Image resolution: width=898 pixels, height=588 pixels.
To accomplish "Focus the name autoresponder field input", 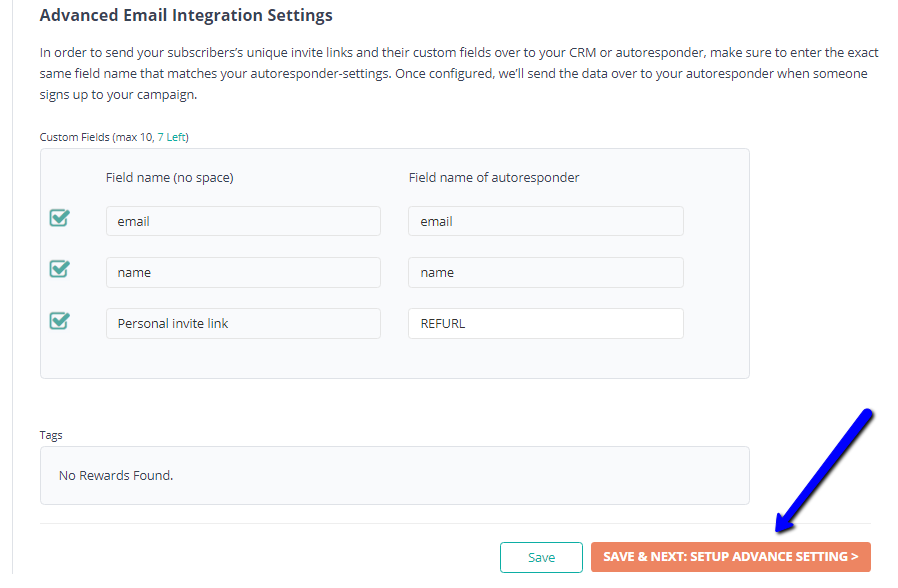I will (545, 272).
